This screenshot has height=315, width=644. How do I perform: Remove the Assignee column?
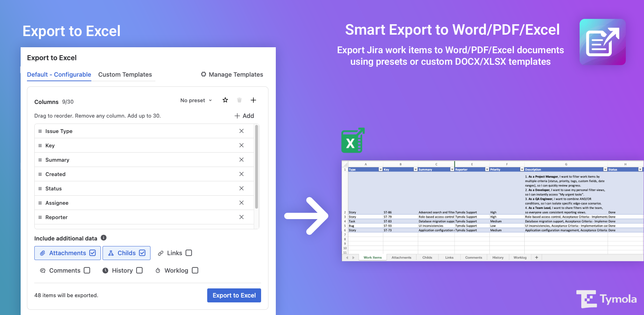point(241,203)
